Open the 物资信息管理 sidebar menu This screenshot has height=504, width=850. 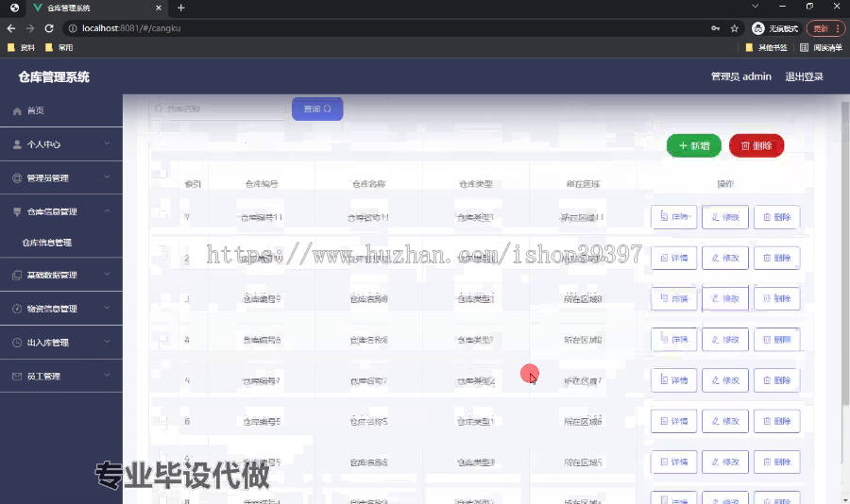click(x=61, y=309)
